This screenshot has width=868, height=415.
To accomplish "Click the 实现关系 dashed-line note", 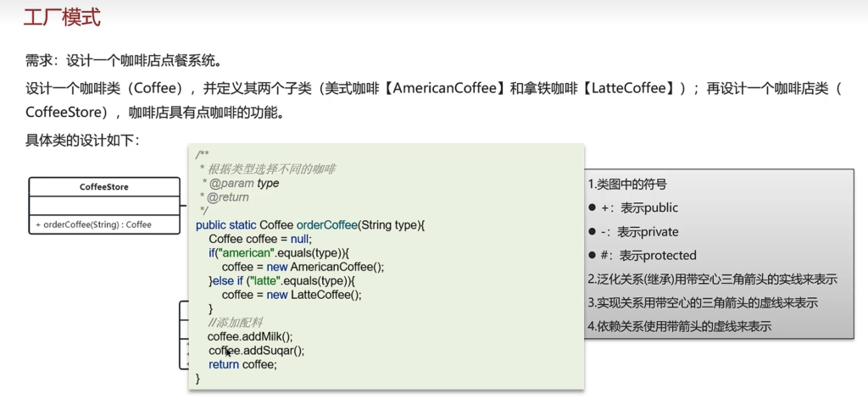I will (x=702, y=302).
